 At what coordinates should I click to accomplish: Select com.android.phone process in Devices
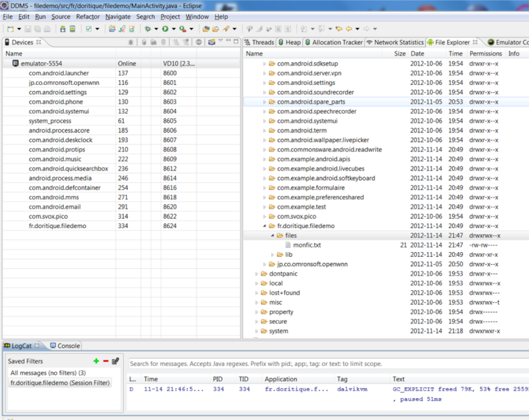[x=56, y=102]
